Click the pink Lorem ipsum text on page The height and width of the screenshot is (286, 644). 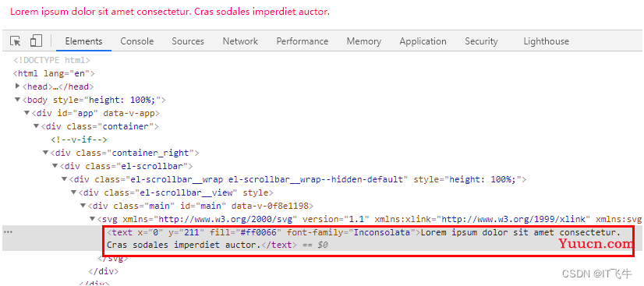[x=170, y=12]
